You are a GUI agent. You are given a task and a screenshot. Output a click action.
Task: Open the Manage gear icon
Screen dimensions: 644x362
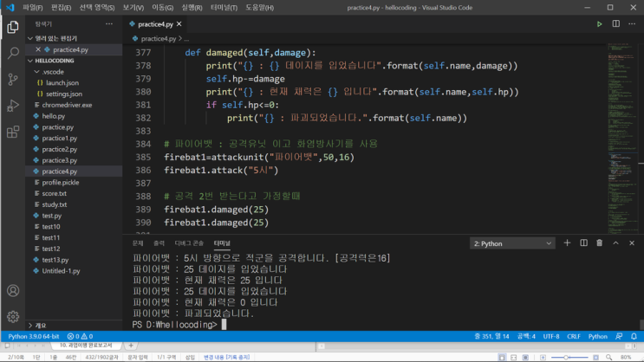(x=13, y=316)
